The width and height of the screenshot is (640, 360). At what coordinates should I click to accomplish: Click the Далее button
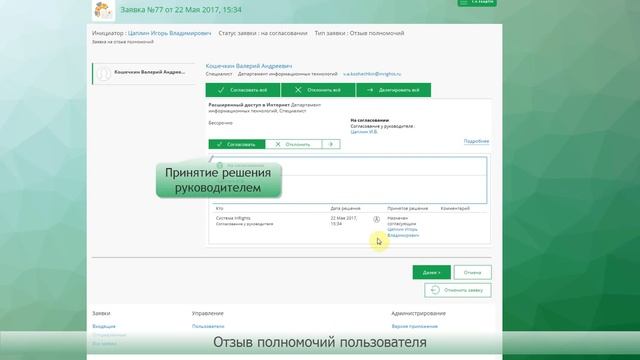click(431, 272)
